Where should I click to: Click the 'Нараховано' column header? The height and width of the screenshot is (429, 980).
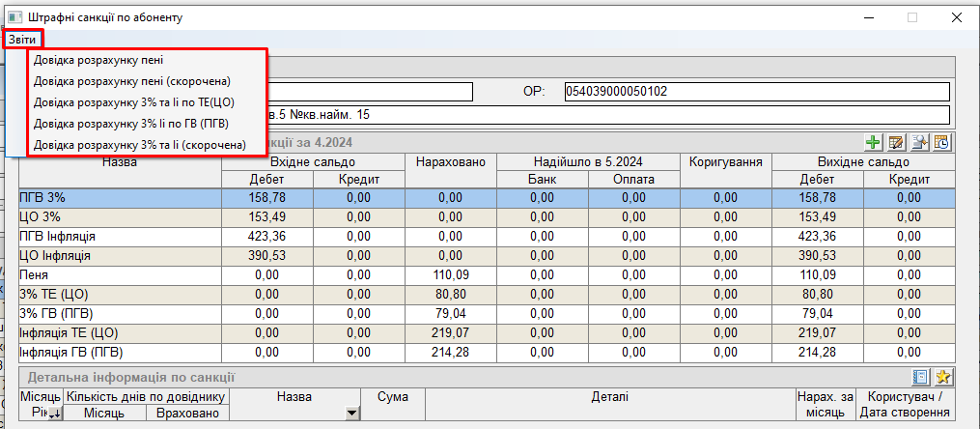click(450, 162)
